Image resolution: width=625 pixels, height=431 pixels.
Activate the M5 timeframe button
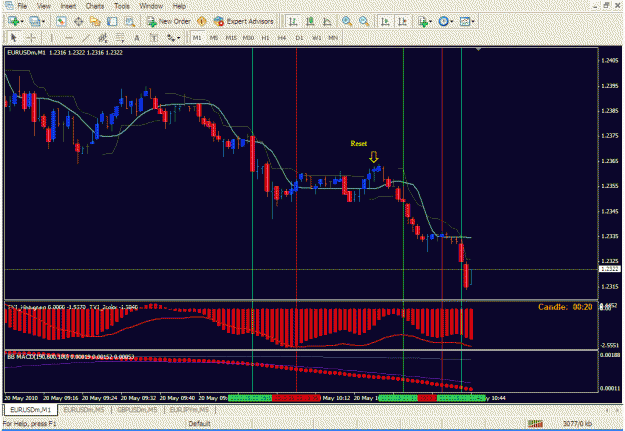click(x=214, y=38)
